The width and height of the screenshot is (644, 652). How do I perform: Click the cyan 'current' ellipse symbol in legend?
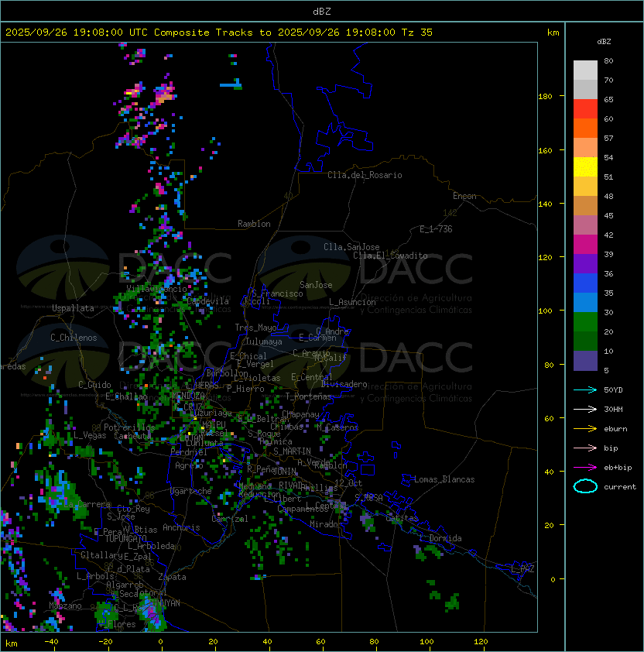585,486
